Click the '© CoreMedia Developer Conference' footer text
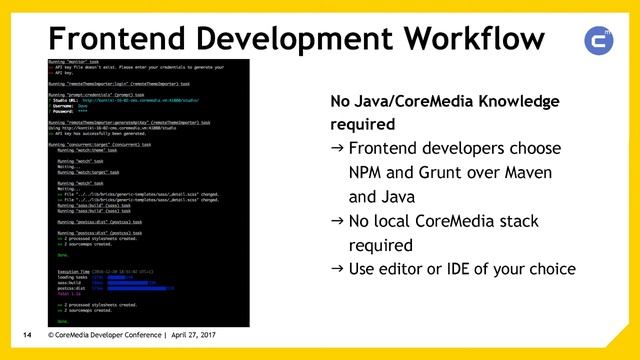Screen dimensions: 640x360 coord(104,335)
